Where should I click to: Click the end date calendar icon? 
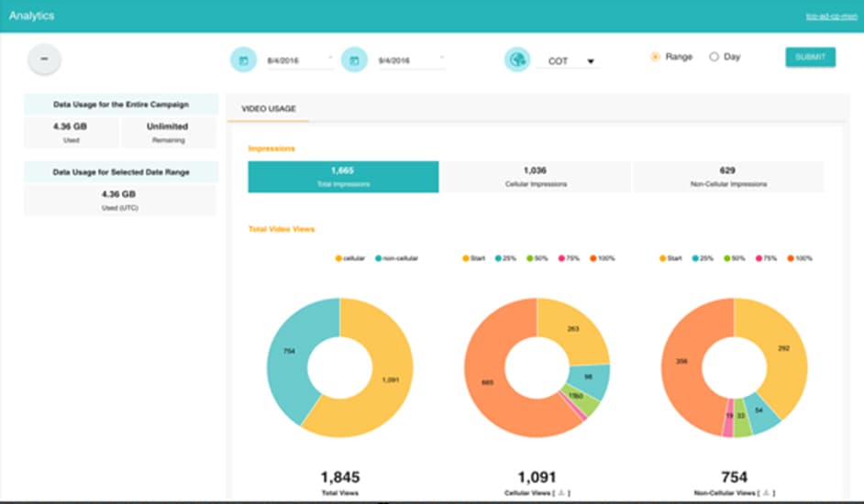click(354, 61)
